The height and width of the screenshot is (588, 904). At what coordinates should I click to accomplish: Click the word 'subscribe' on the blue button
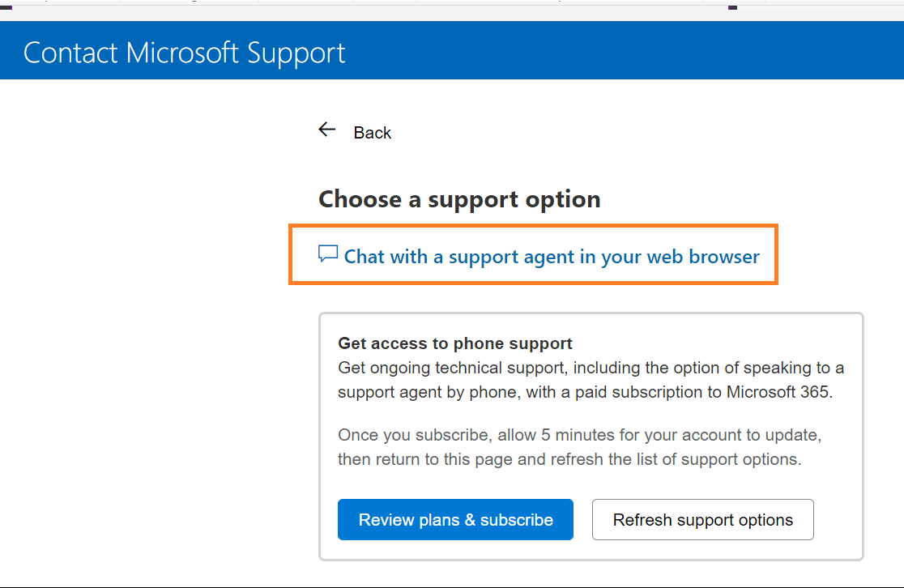pos(517,520)
